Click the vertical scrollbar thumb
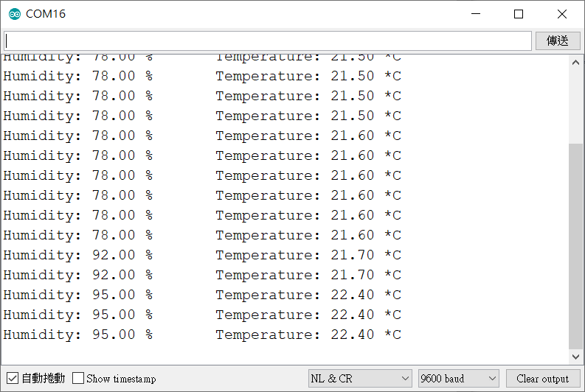Screen dimensions: 585x392 click(x=575, y=246)
